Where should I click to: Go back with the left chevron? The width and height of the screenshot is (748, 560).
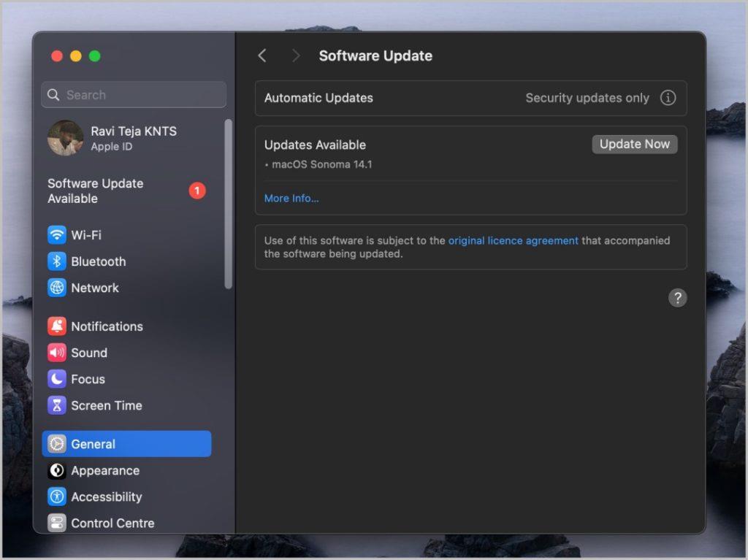pyautogui.click(x=262, y=55)
